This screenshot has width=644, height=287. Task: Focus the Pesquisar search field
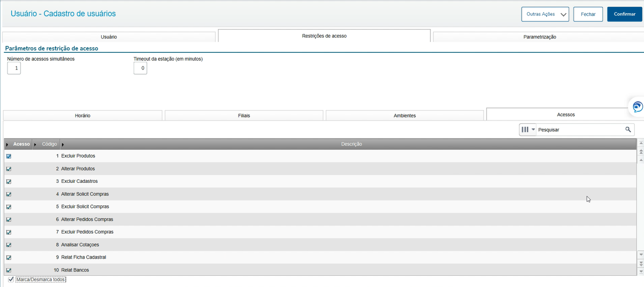coord(580,130)
